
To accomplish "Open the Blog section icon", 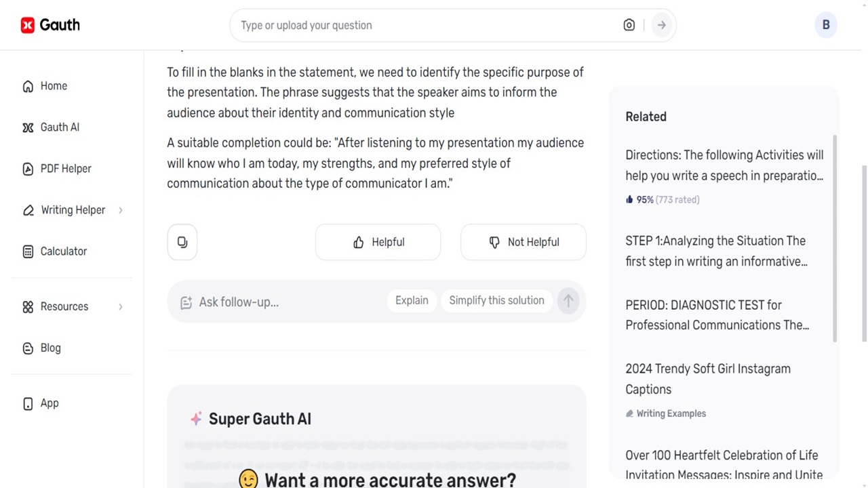I will coord(28,348).
